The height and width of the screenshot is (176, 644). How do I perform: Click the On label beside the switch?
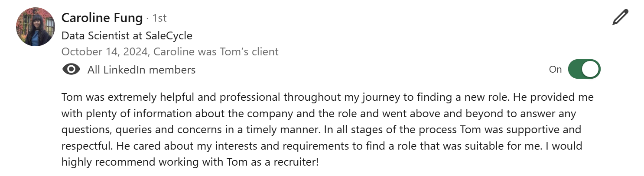point(555,70)
